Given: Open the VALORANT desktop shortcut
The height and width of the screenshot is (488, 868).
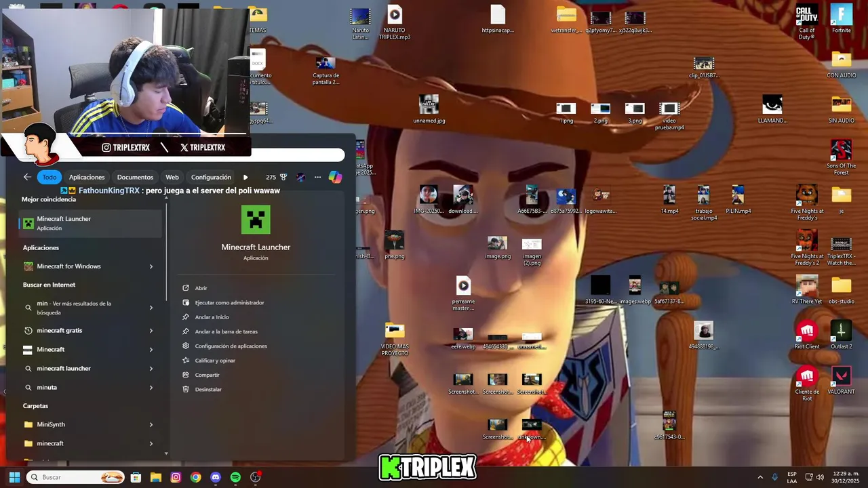Looking at the screenshot, I should [841, 380].
